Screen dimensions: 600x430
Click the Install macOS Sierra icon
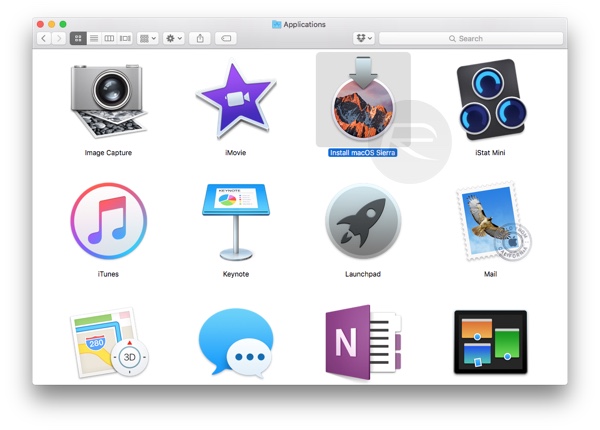coord(363,99)
